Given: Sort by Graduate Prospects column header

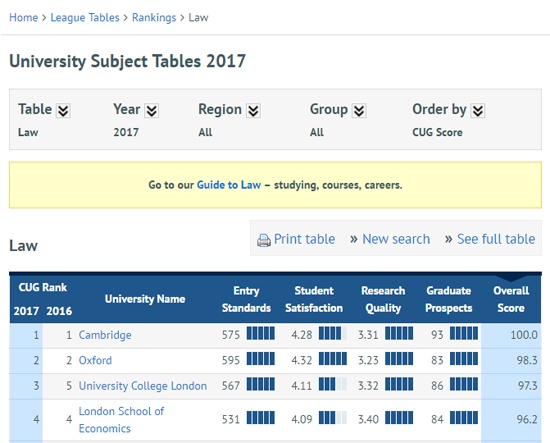Looking at the screenshot, I should coord(449,299).
